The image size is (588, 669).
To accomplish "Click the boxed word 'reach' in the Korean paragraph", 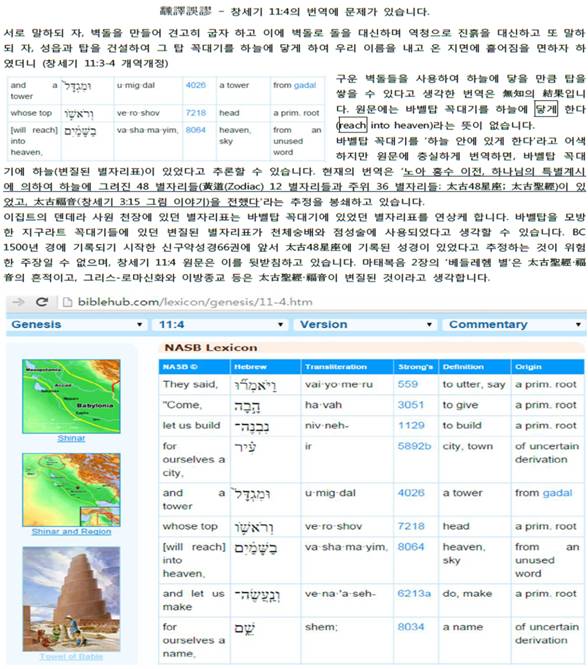I will pos(352,125).
